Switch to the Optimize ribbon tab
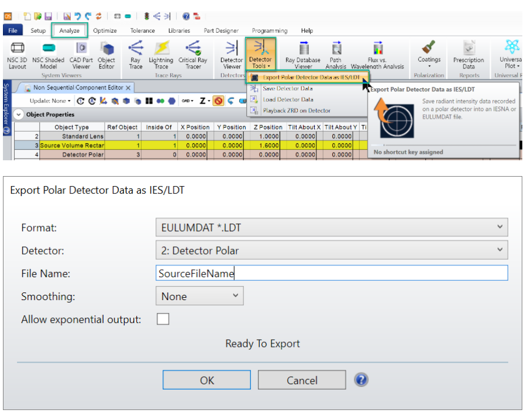The height and width of the screenshot is (420, 527). tap(105, 30)
